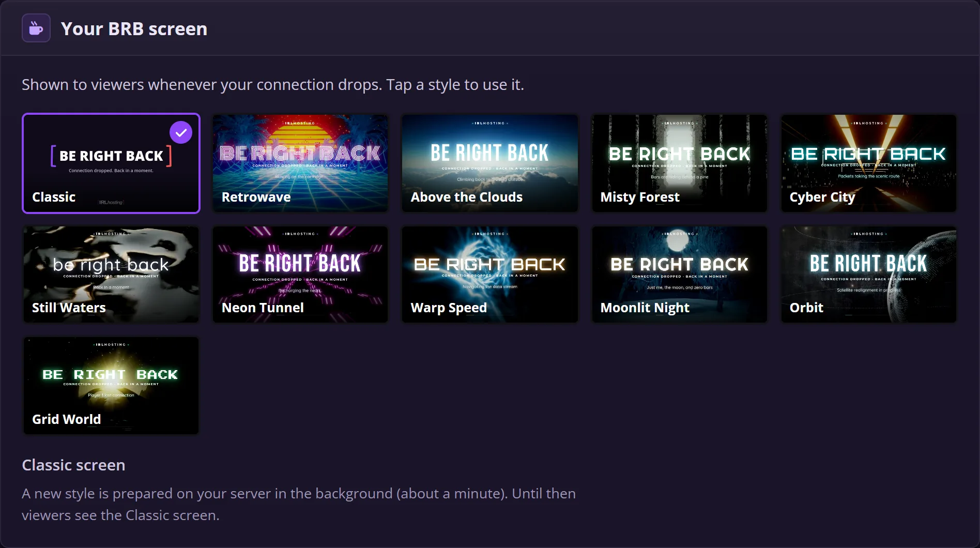The width and height of the screenshot is (980, 548).
Task: Select the Orbit style
Action: tap(869, 275)
